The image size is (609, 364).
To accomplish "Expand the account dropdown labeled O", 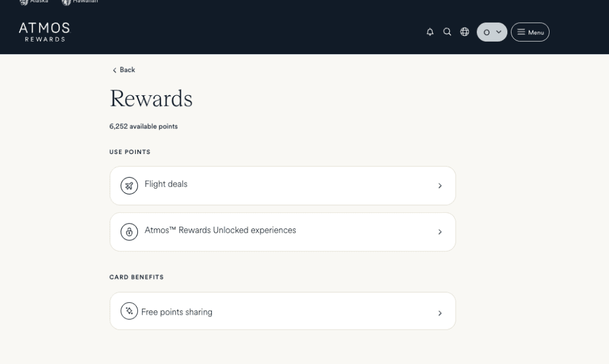I will tap(492, 32).
